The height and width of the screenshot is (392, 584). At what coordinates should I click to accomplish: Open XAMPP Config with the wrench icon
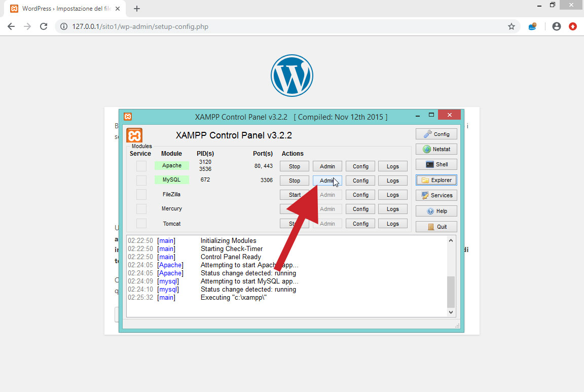[x=436, y=134]
